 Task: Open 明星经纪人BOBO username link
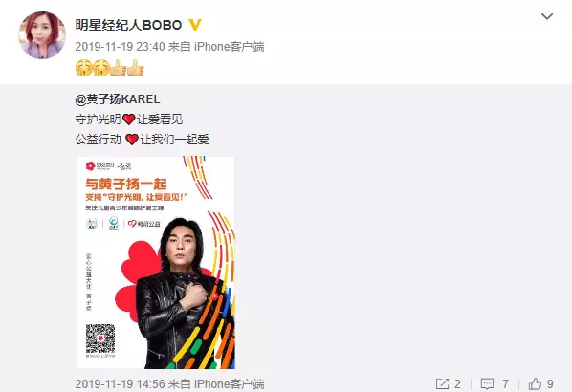pyautogui.click(x=128, y=25)
